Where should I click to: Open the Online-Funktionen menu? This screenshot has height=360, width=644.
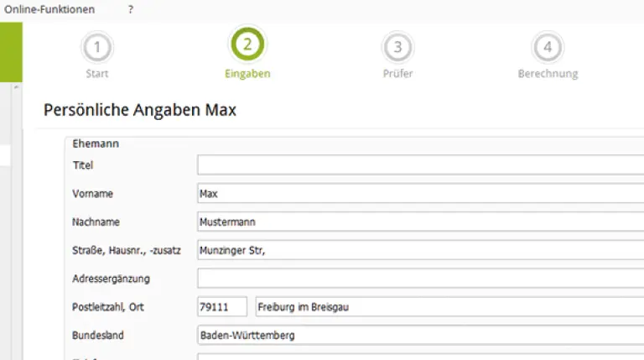pos(49,9)
